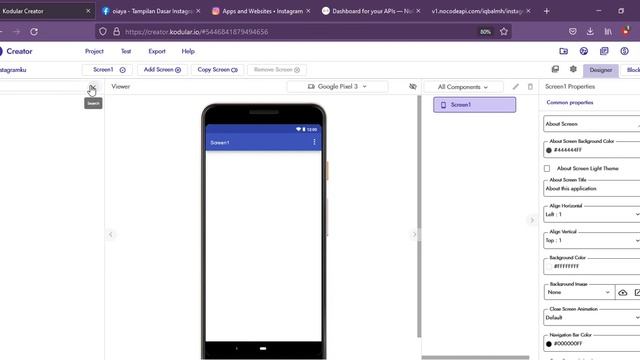The image size is (640, 360).
Task: Close the Apps and Websites Instagram tab
Action: [x=308, y=11]
